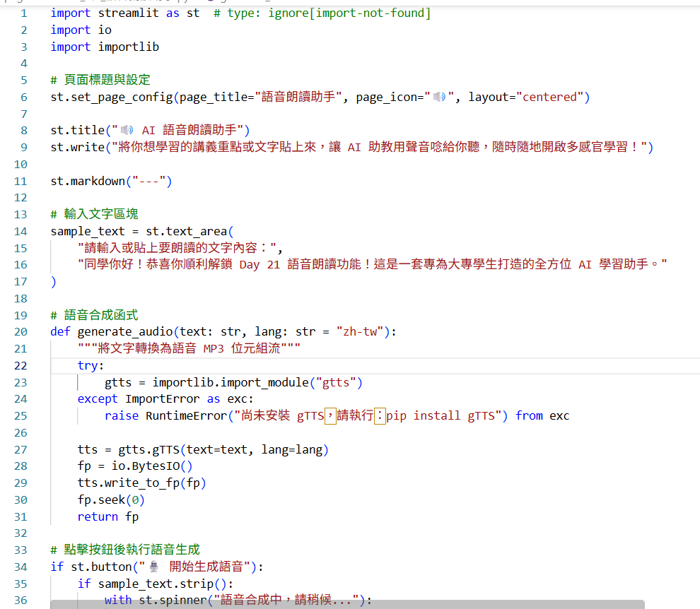Screen dimensions: 700x609
Task: Click the "fp.seek(0)" call
Action: [111, 499]
